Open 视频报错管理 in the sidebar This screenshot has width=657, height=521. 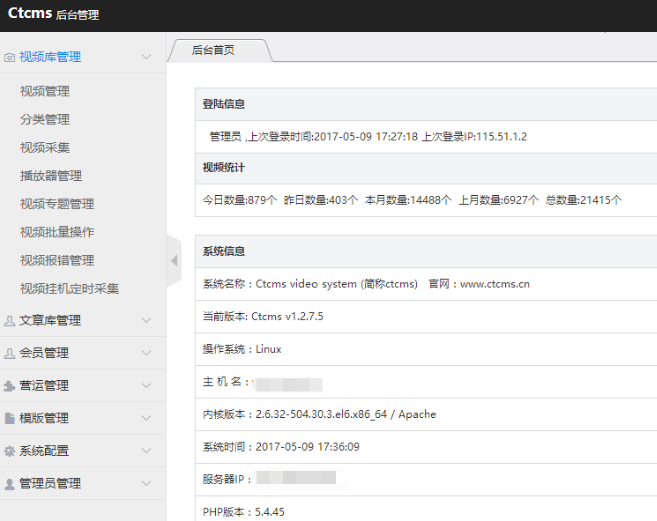pyautogui.click(x=57, y=260)
